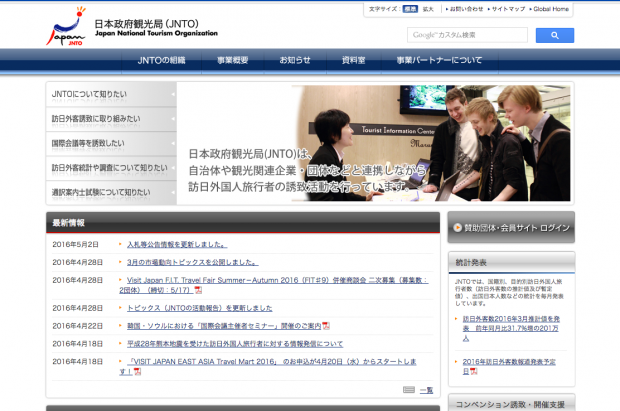Open 入札等公告情報を更新しました news link
The height and width of the screenshot is (411, 620).
coord(177,244)
